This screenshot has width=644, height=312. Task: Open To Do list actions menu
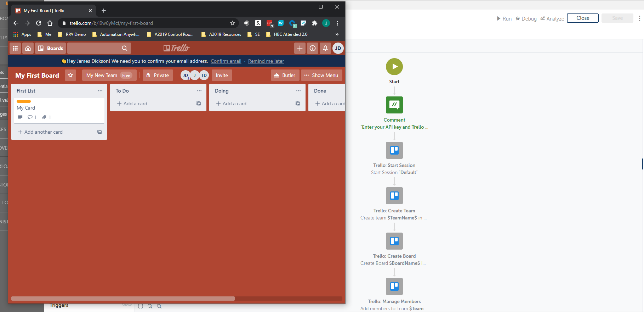click(x=199, y=91)
